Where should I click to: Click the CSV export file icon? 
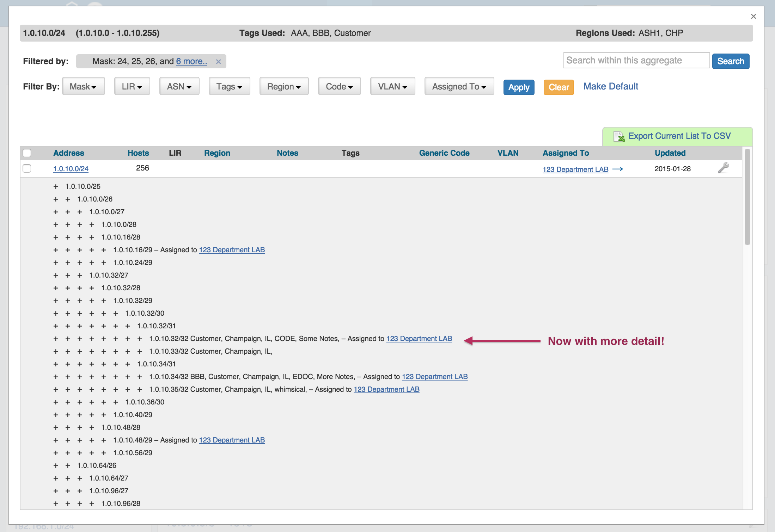tap(619, 137)
